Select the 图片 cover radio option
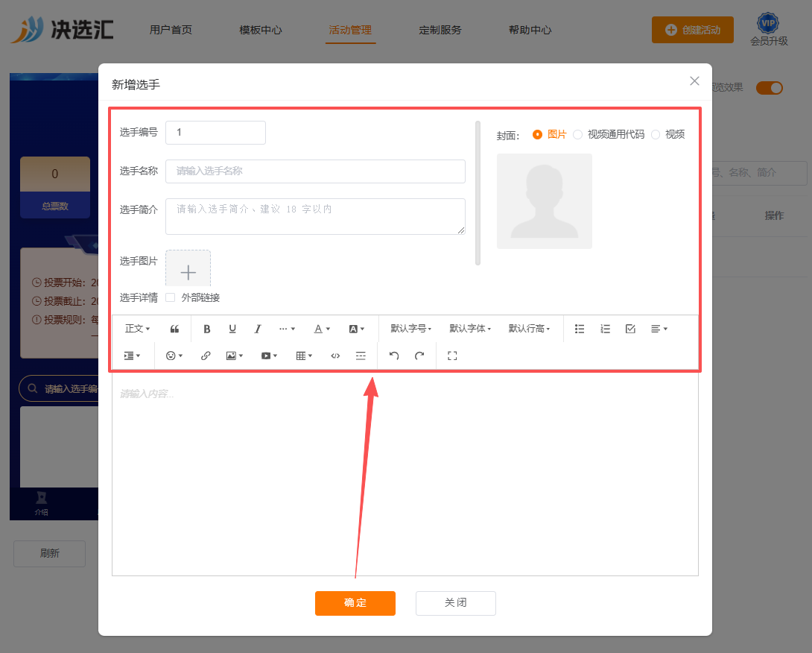The image size is (812, 653). tap(538, 135)
